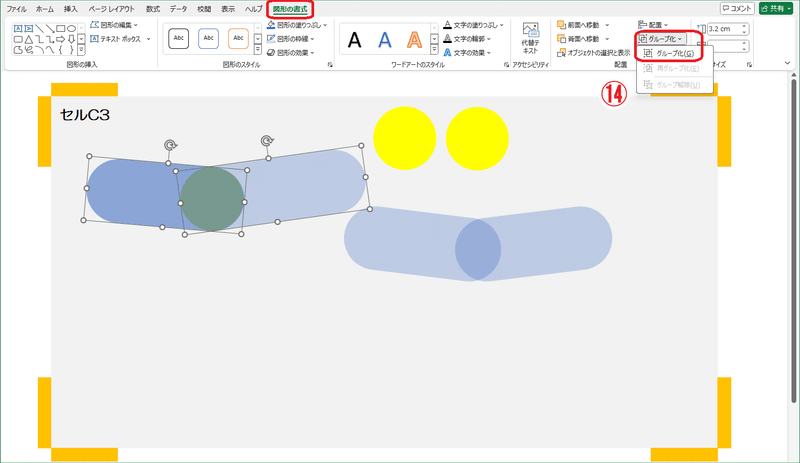Open the Alt Text (代替テキスト) pane
The image size is (800, 463).
pyautogui.click(x=530, y=38)
